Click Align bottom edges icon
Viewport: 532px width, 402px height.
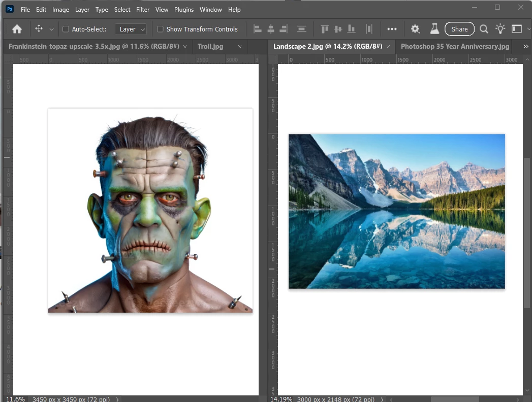pyautogui.click(x=351, y=29)
